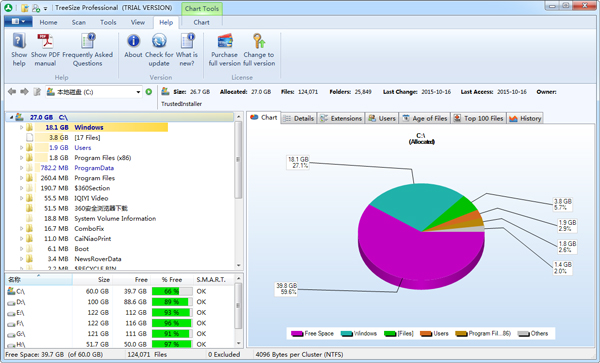The image size is (600, 363).
Task: Click the S.M.A.R.T. column header
Action: (x=213, y=280)
